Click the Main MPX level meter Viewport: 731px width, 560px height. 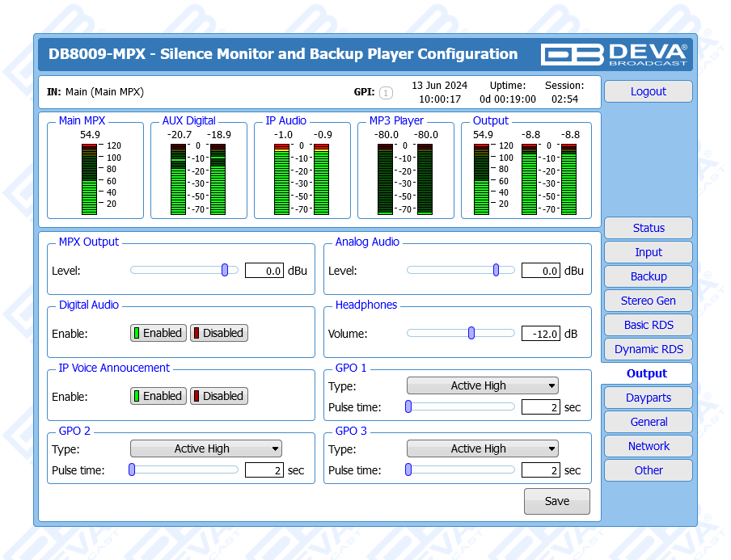[89, 179]
